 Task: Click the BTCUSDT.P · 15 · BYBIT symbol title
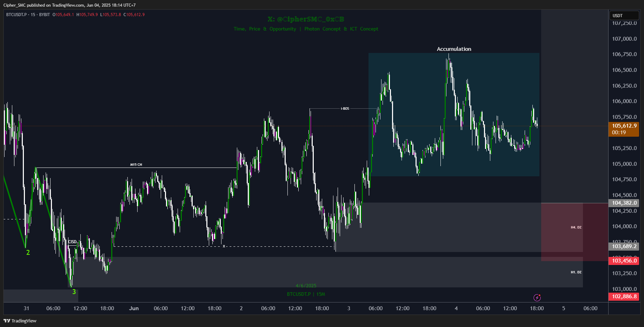click(x=28, y=15)
